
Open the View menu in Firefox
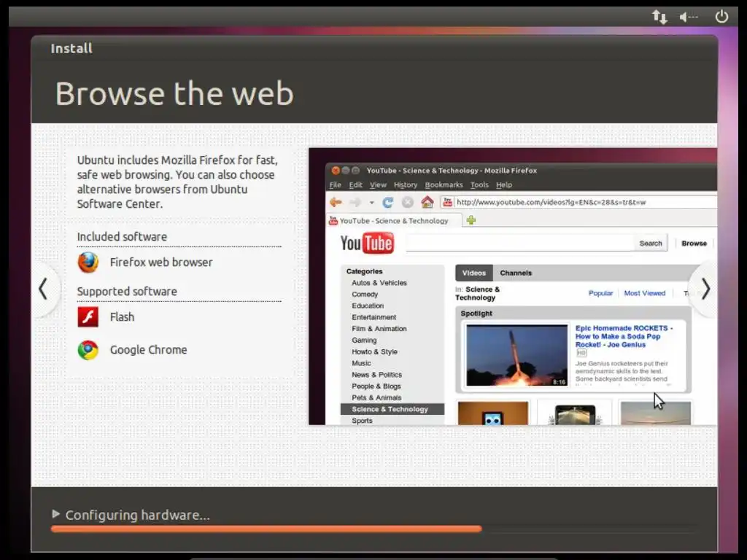click(x=378, y=184)
